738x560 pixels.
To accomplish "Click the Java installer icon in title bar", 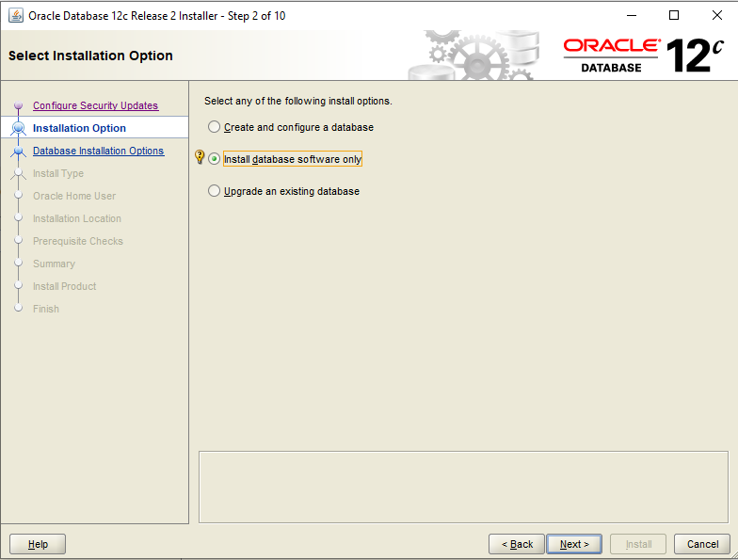I will tap(15, 15).
